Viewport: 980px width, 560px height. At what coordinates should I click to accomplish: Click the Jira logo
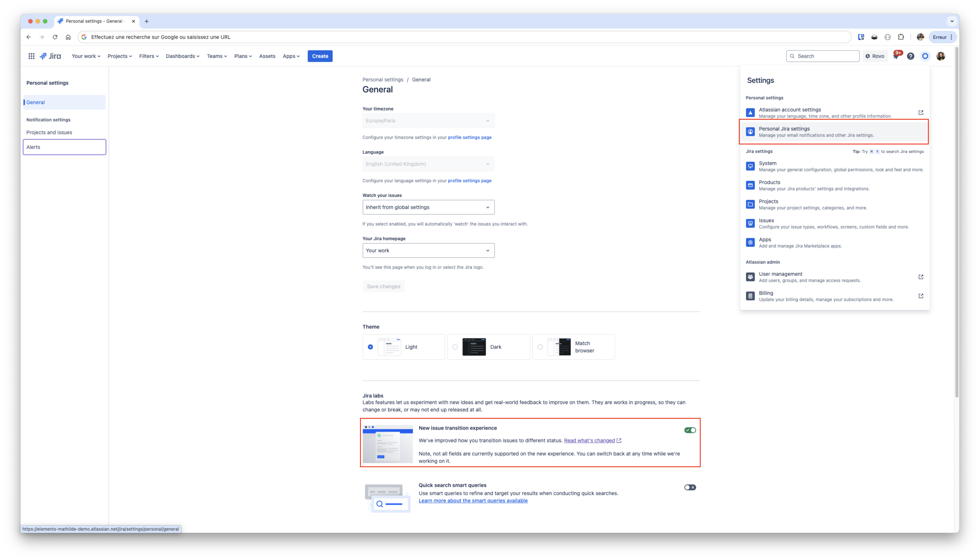pos(50,56)
